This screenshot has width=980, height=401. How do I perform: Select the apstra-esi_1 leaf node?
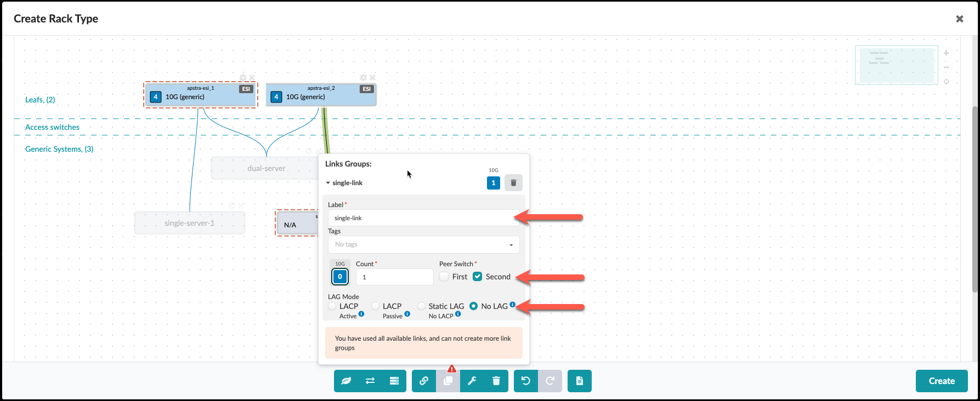[x=201, y=95]
